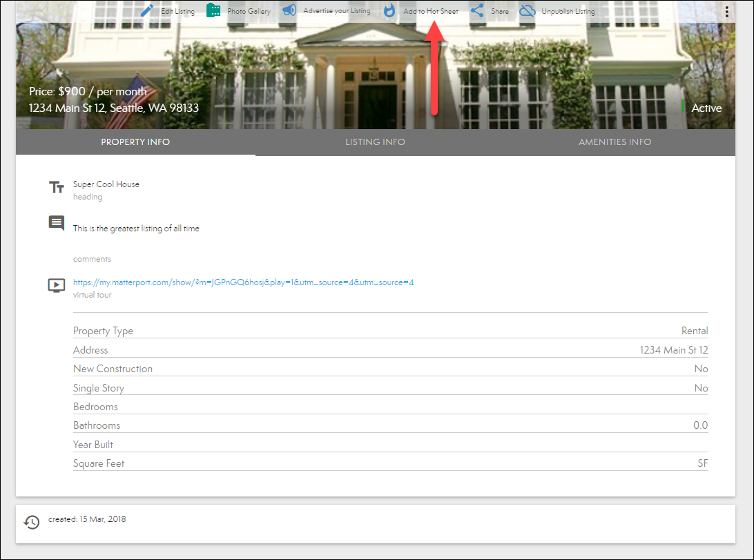
Task: Switch to the Amenities Info tab
Action: point(615,142)
